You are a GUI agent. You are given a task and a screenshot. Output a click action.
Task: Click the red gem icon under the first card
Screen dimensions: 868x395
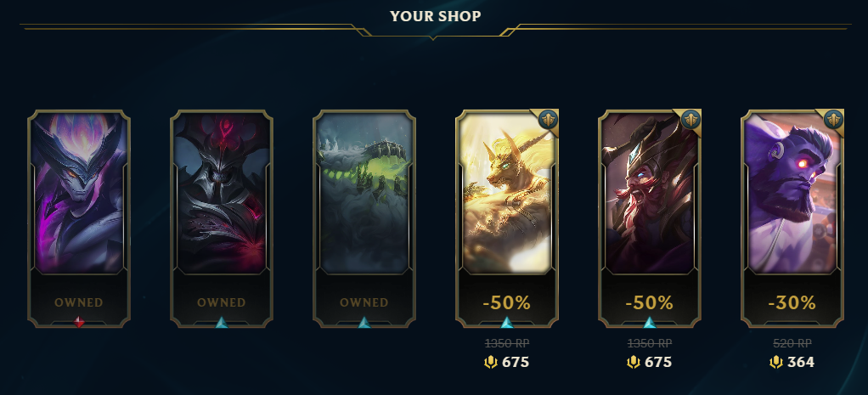[x=79, y=322]
